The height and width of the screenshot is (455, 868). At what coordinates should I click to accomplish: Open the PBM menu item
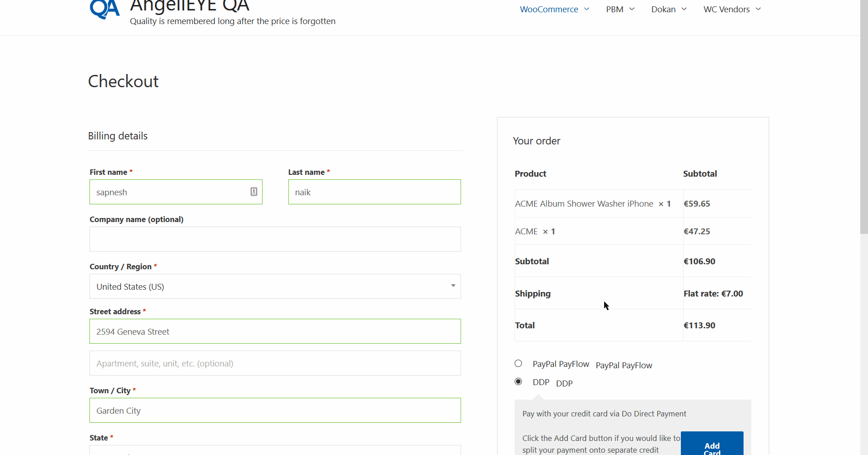[615, 9]
